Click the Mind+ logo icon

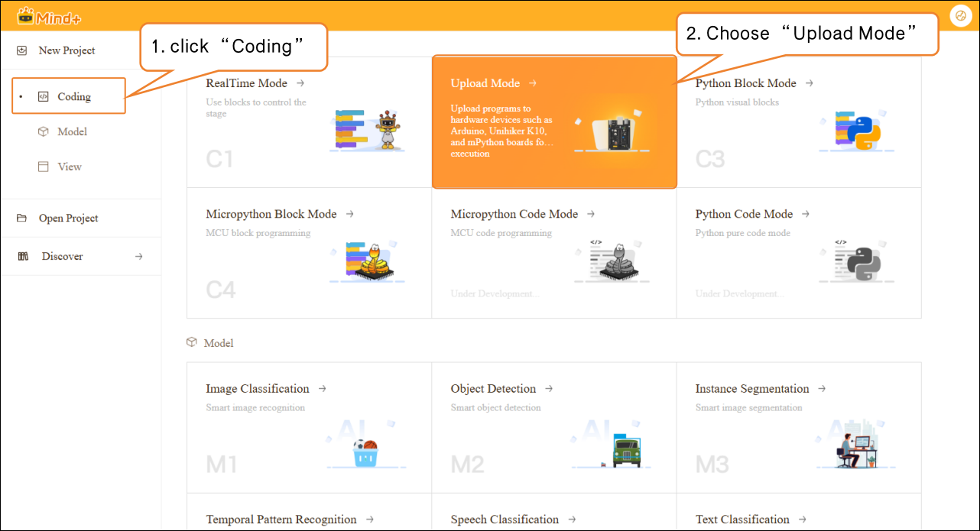click(28, 15)
